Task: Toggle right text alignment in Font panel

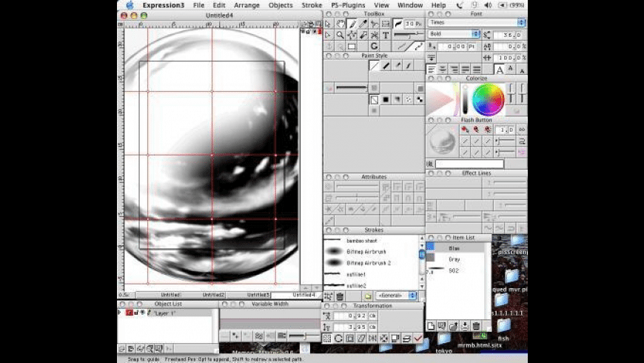Action: 454,69
